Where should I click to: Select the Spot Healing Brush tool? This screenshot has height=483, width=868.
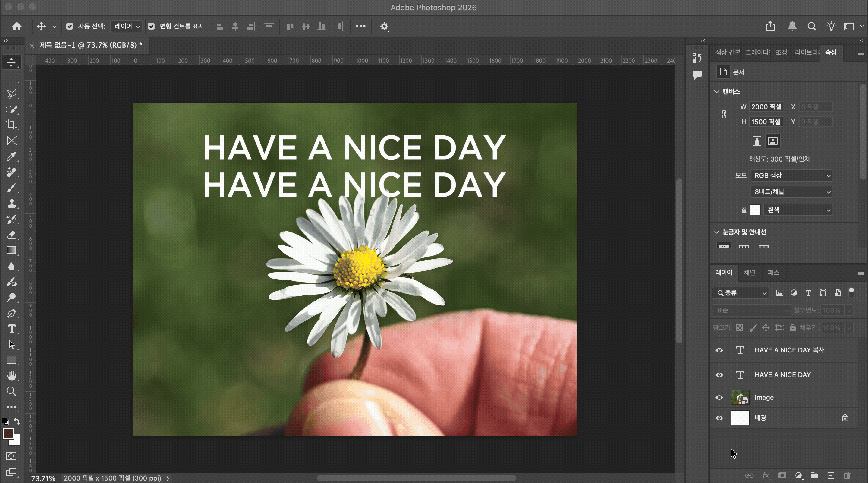click(11, 172)
